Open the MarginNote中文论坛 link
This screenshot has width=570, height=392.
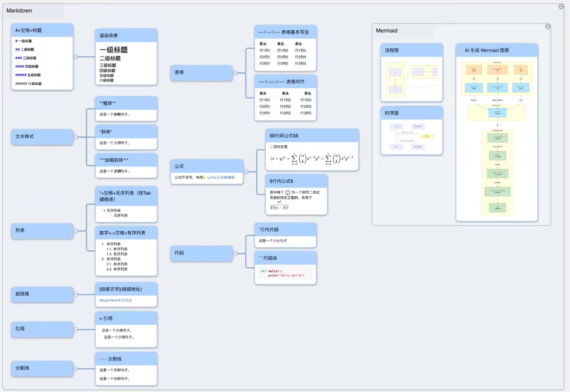116,300
